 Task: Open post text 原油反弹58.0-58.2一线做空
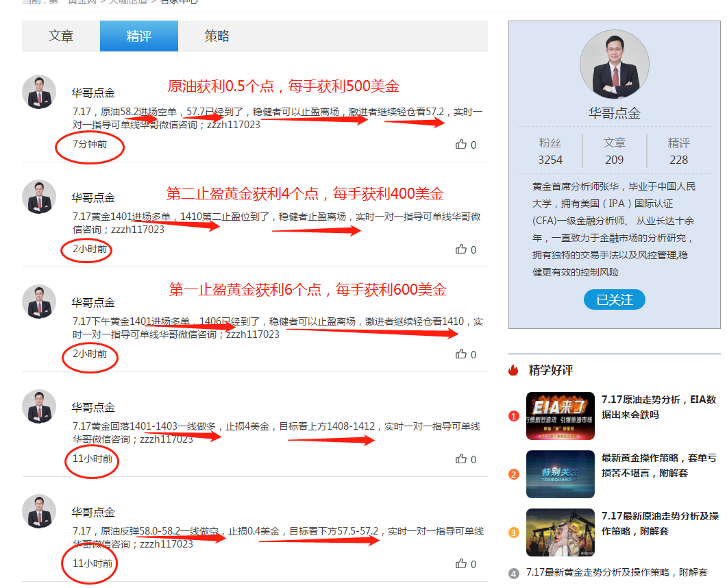click(x=278, y=537)
